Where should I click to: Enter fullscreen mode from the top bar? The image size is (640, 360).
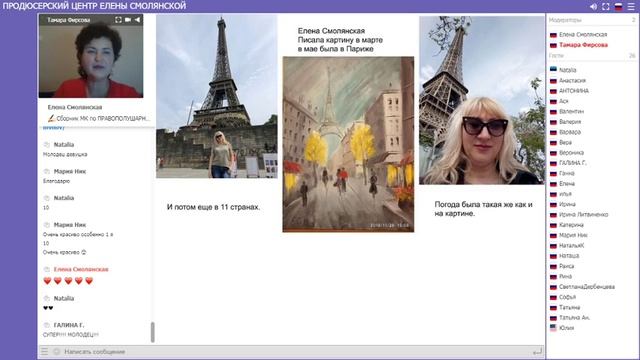pos(606,7)
